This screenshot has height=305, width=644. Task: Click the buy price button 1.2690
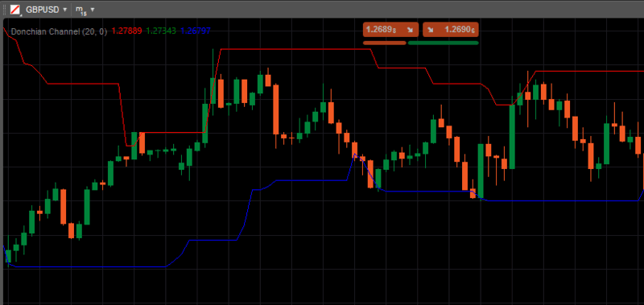[x=451, y=30]
